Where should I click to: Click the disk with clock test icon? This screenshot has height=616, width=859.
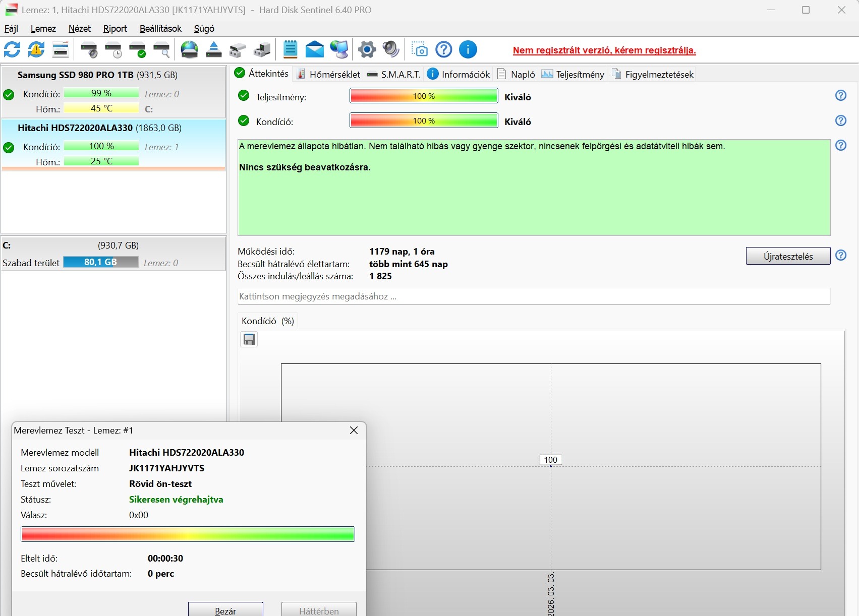tap(113, 49)
